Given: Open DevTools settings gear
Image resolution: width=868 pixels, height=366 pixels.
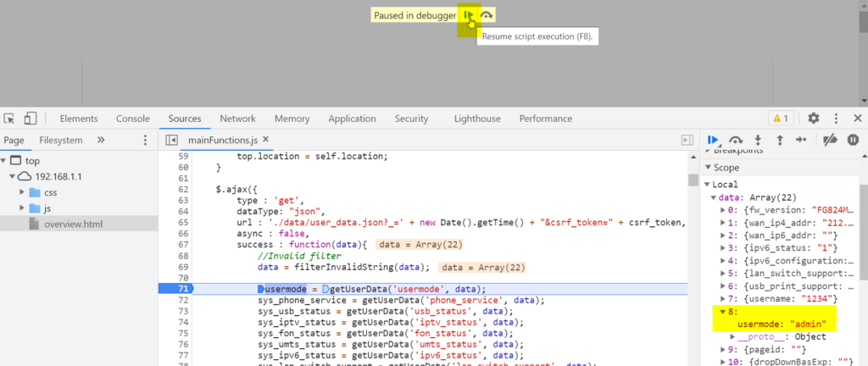Looking at the screenshot, I should coord(813,119).
